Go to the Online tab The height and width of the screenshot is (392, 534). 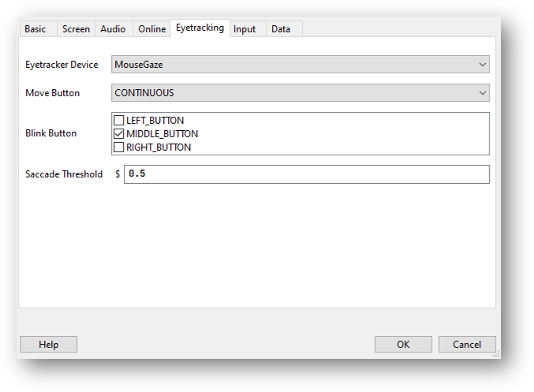tap(152, 29)
